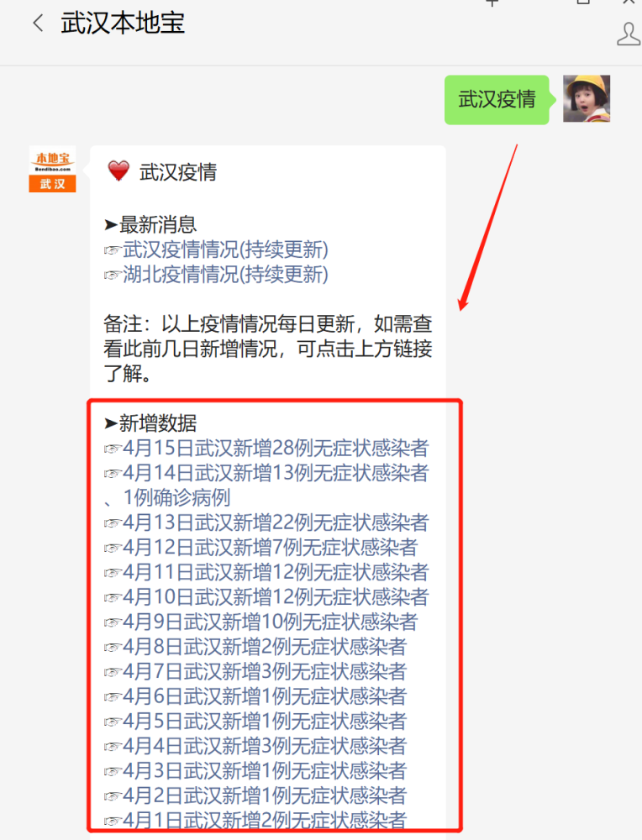Open 湖北疫情情况(持续更新) link
Image resolution: width=642 pixels, height=840 pixels.
pos(225,275)
